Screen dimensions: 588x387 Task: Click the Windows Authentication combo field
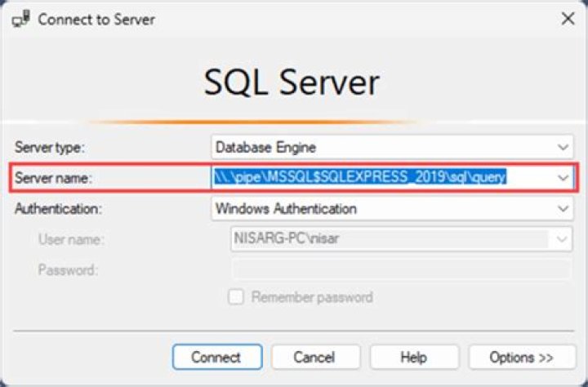click(392, 208)
